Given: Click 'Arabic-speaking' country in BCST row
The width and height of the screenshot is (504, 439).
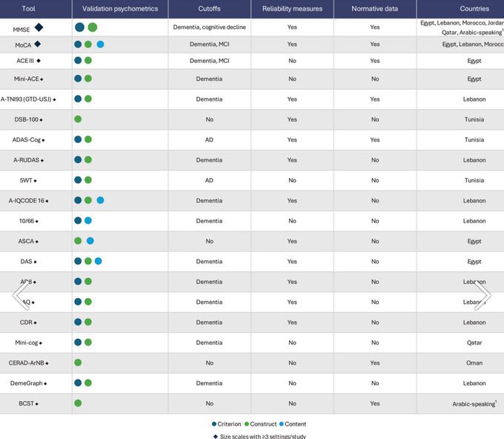Looking at the screenshot, I should [x=474, y=403].
